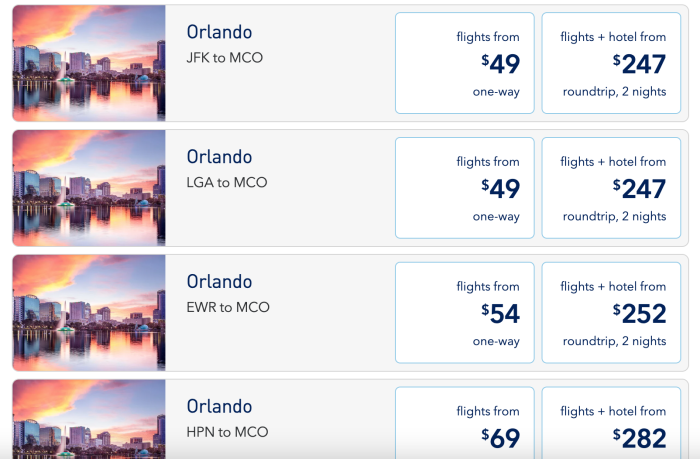Open the LGA to MCO Orlando thumbnail
Screen dimensions: 700x459
(89, 188)
